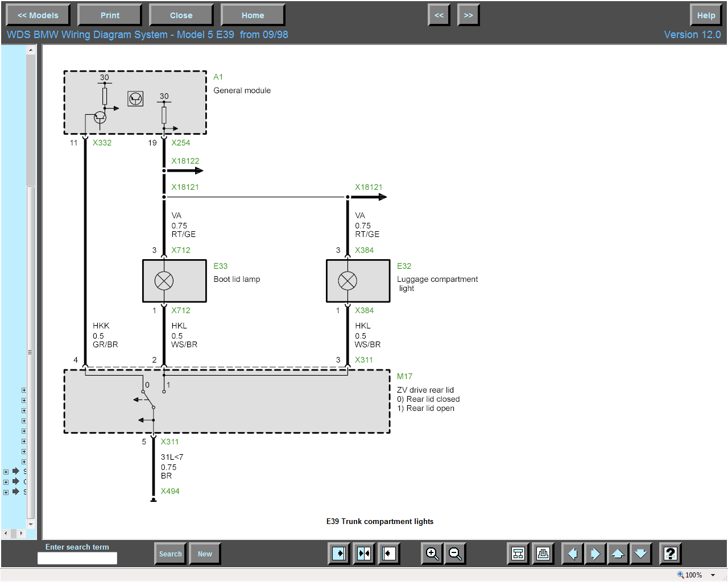Go to the next page with >> button

pos(469,15)
